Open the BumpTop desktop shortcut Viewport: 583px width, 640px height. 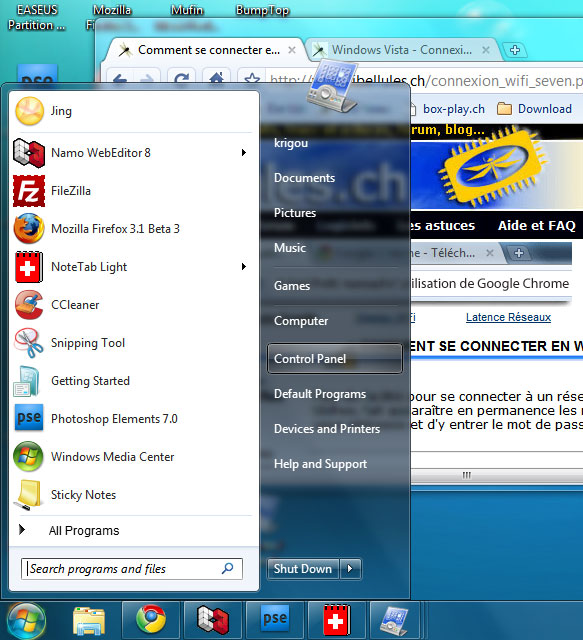point(263,10)
